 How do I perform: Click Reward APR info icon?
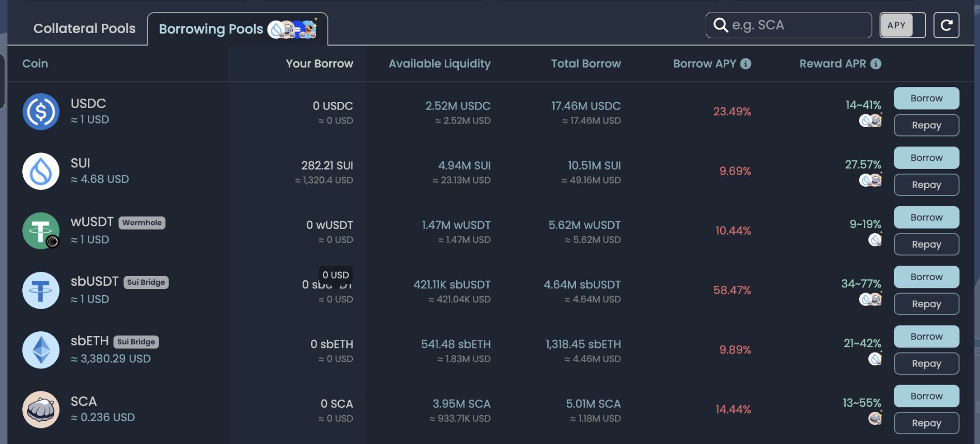click(876, 64)
